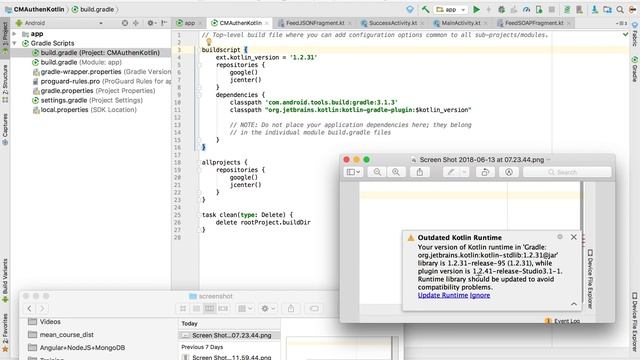The image size is (640, 360).
Task: Click green inspection checkmark in editor corner
Action: click(625, 35)
